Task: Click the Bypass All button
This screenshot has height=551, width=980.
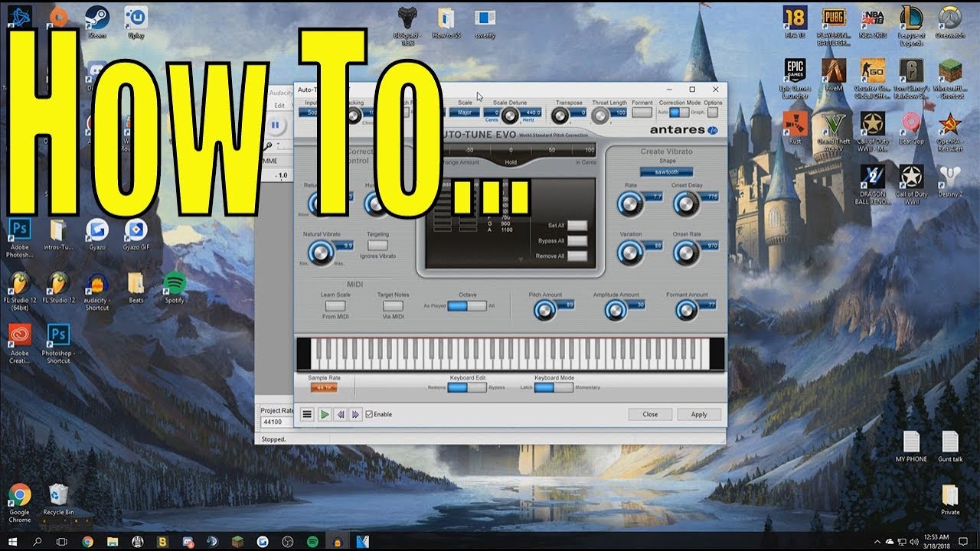Action: pyautogui.click(x=577, y=240)
